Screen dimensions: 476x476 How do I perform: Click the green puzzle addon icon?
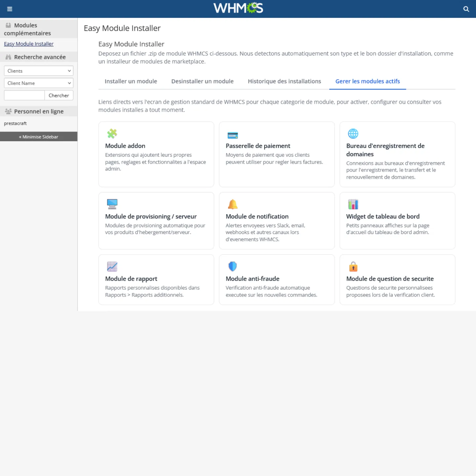[x=112, y=134]
